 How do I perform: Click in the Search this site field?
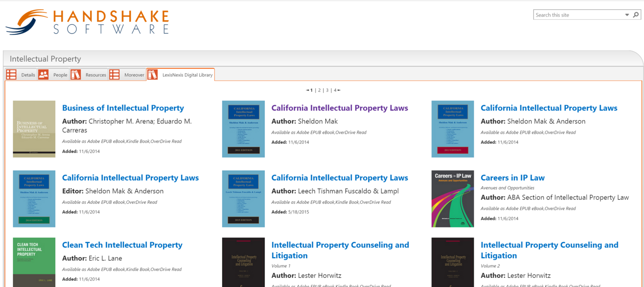[579, 15]
